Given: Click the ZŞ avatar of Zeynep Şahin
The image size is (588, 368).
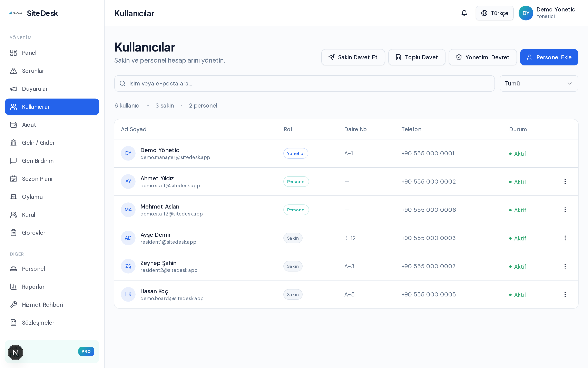Looking at the screenshot, I should 128,266.
